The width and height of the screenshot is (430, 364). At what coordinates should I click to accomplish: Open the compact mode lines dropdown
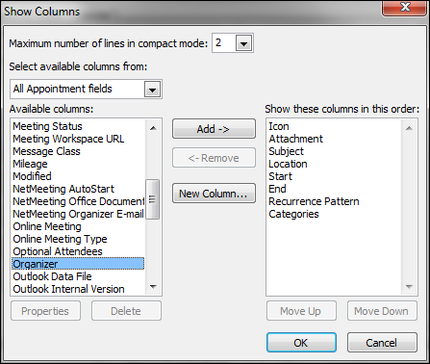coord(244,43)
